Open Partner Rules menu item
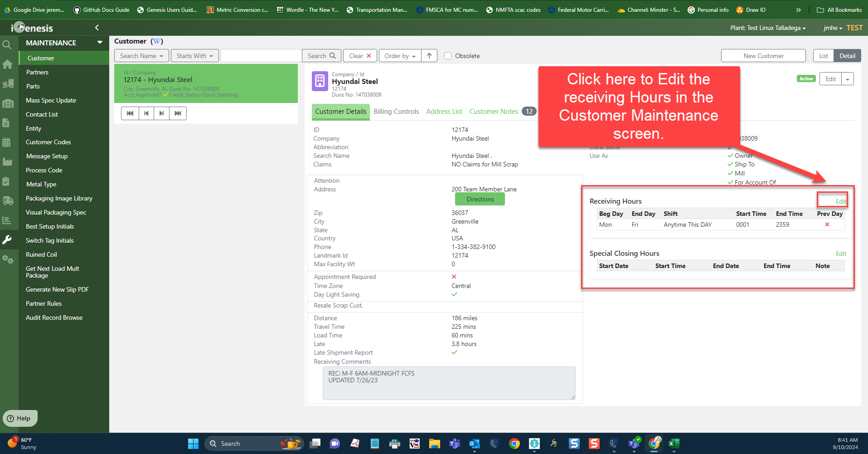Screen dimensions: 868x454 (x=44, y=303)
